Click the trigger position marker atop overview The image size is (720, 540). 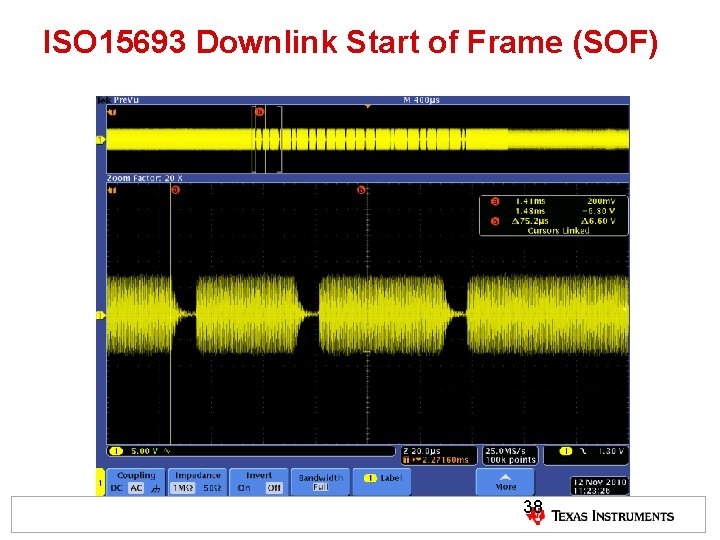(x=368, y=107)
